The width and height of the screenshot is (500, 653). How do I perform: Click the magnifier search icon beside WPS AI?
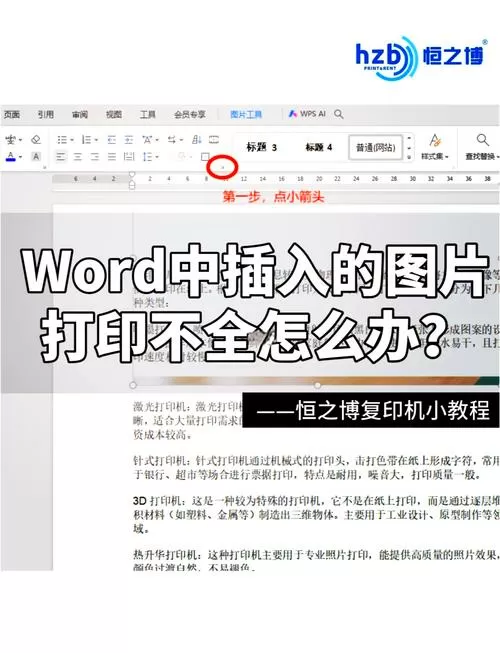(x=338, y=114)
